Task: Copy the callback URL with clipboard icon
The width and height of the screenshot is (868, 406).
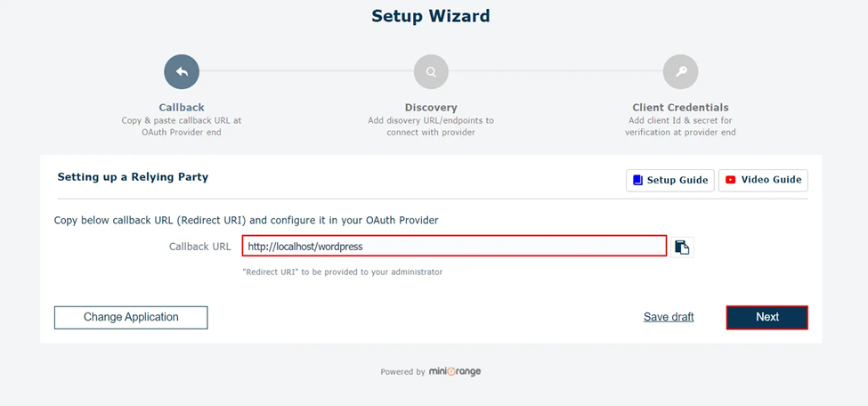Action: tap(683, 247)
